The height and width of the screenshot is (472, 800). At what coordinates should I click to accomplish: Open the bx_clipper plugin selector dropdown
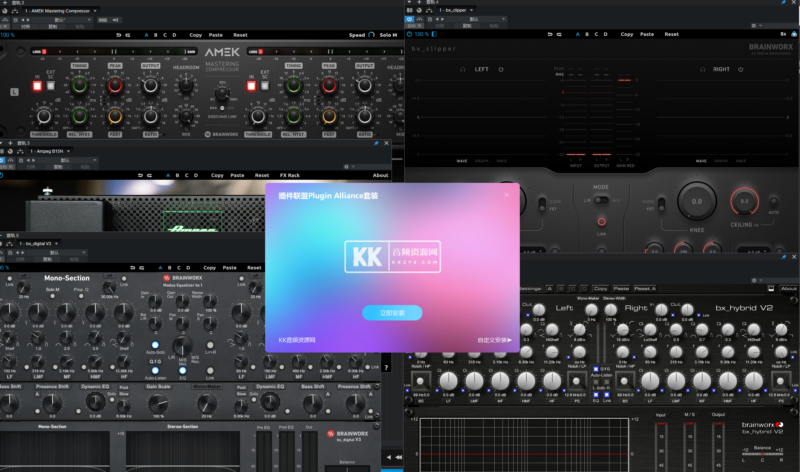pos(471,10)
